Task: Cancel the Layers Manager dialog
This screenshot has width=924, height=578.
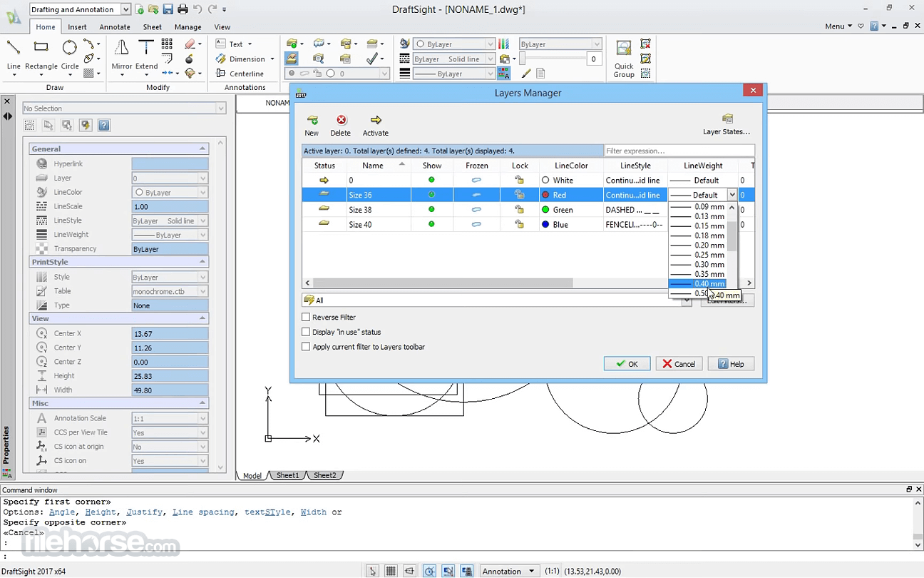Action: (679, 364)
